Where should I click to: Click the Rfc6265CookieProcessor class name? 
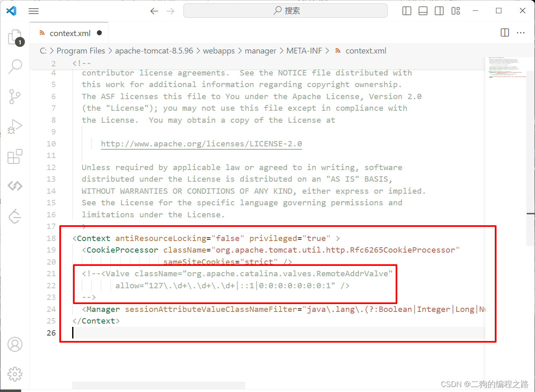point(403,250)
